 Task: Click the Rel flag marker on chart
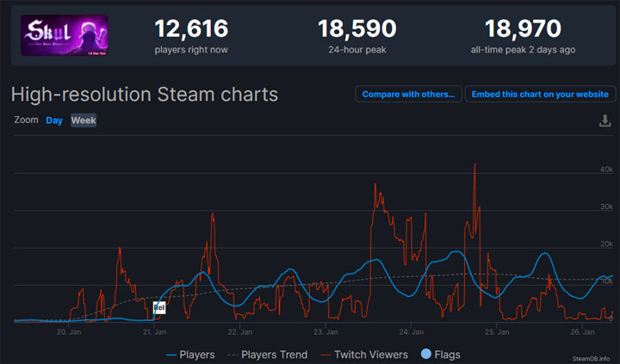158,307
